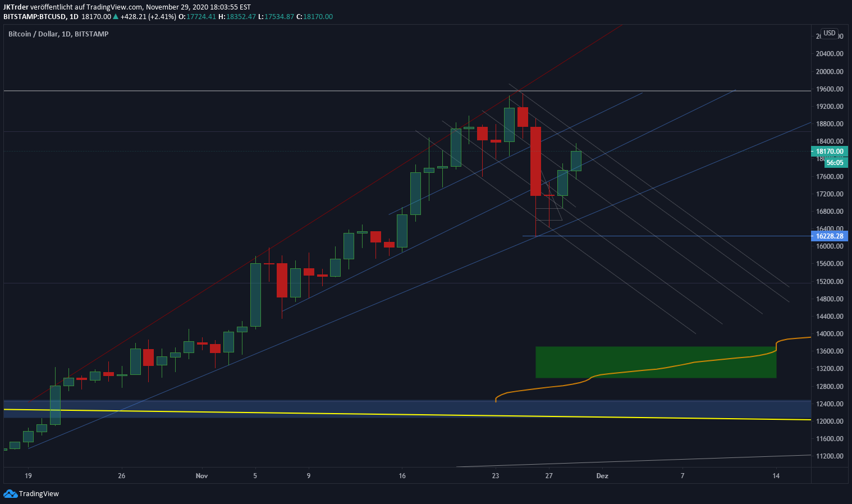
Task: Click the Dez label on the time axis
Action: pyautogui.click(x=602, y=476)
